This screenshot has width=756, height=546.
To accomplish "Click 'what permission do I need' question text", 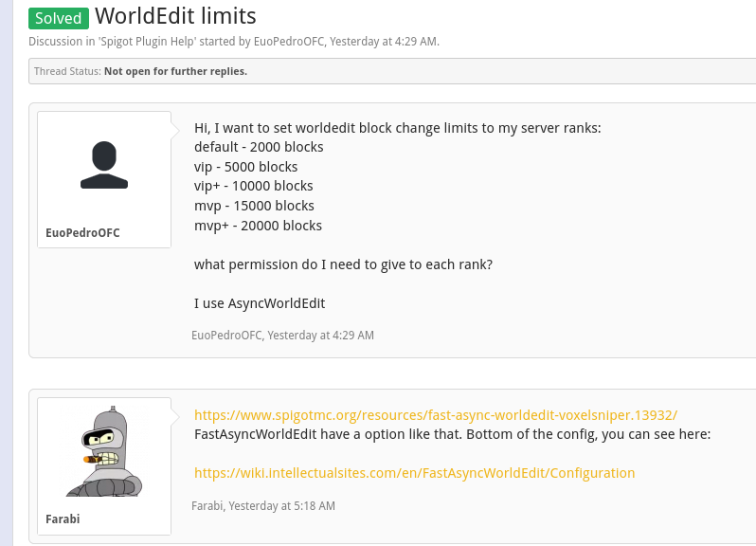I will point(343,264).
